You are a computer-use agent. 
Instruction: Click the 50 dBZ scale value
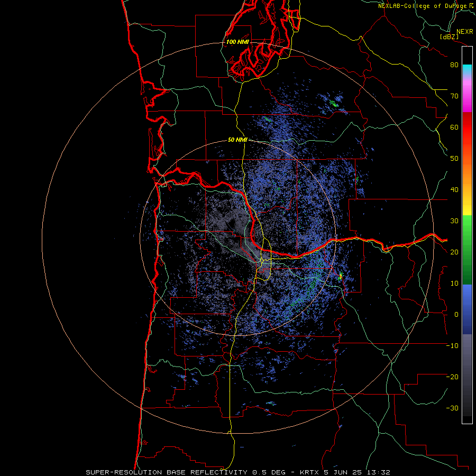[454, 159]
